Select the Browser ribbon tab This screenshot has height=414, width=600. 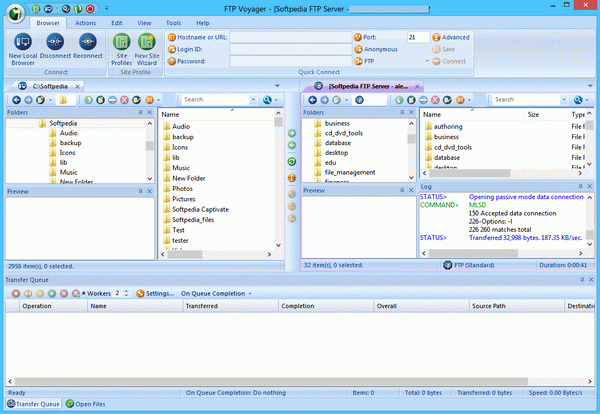pyautogui.click(x=48, y=23)
